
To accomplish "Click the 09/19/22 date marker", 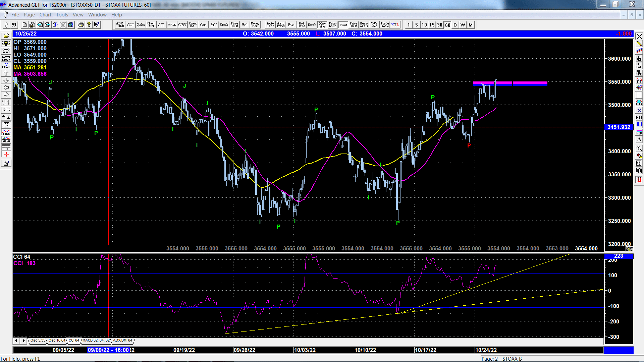I will 184,350.
